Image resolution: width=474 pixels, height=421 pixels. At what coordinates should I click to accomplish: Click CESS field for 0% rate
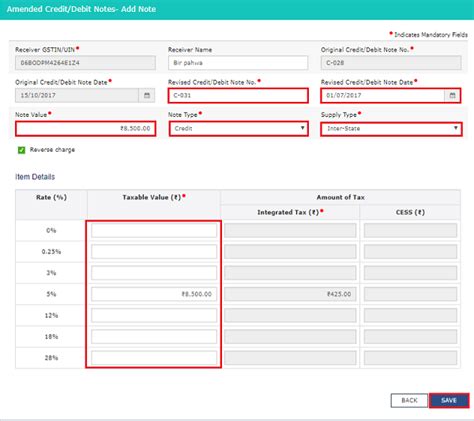pyautogui.click(x=410, y=230)
